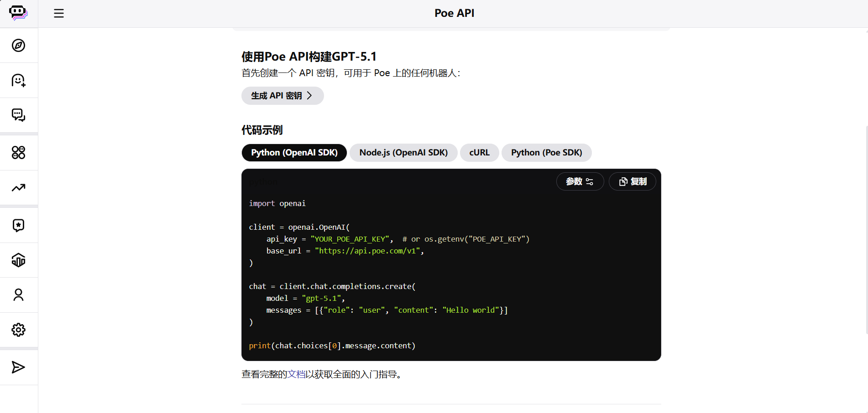Open the 文档 documentation link
Image resolution: width=868 pixels, height=413 pixels.
(x=297, y=374)
